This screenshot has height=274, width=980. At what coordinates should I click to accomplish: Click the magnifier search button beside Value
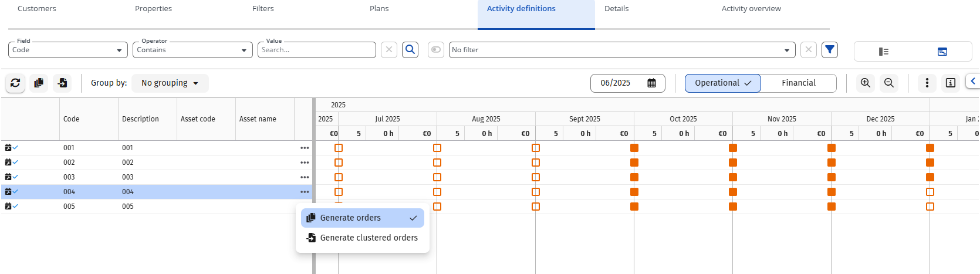pyautogui.click(x=410, y=50)
